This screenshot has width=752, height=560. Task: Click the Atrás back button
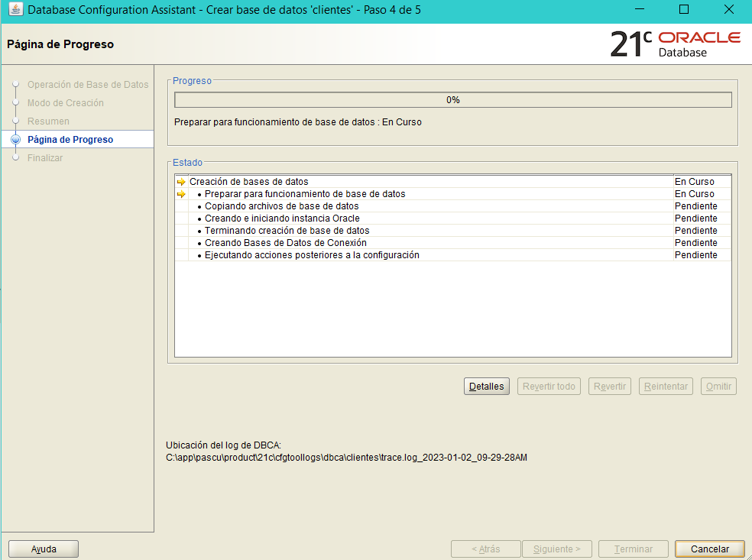click(x=485, y=549)
